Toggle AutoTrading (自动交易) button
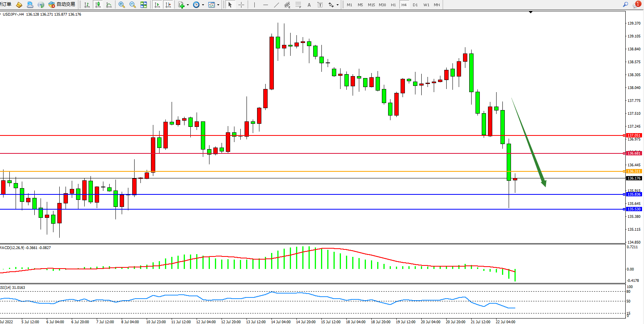The width and height of the screenshot is (644, 324). point(62,5)
